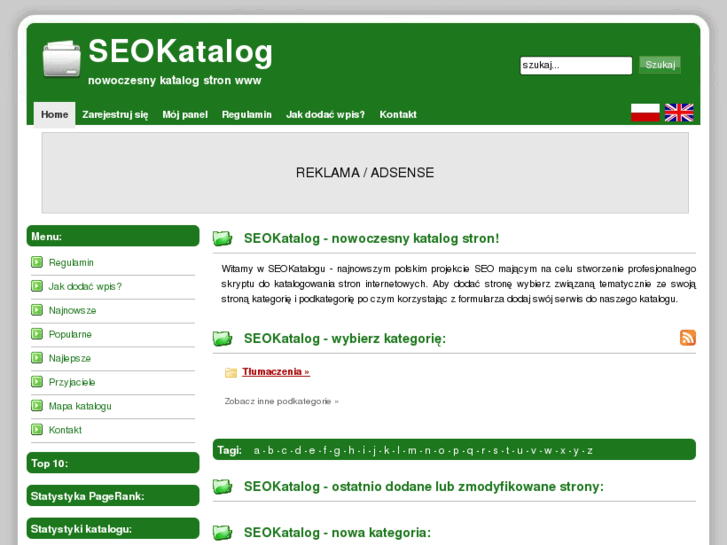Click the 'Statystyka PageRank:' sidebar header
This screenshot has width=727, height=545.
point(113,496)
